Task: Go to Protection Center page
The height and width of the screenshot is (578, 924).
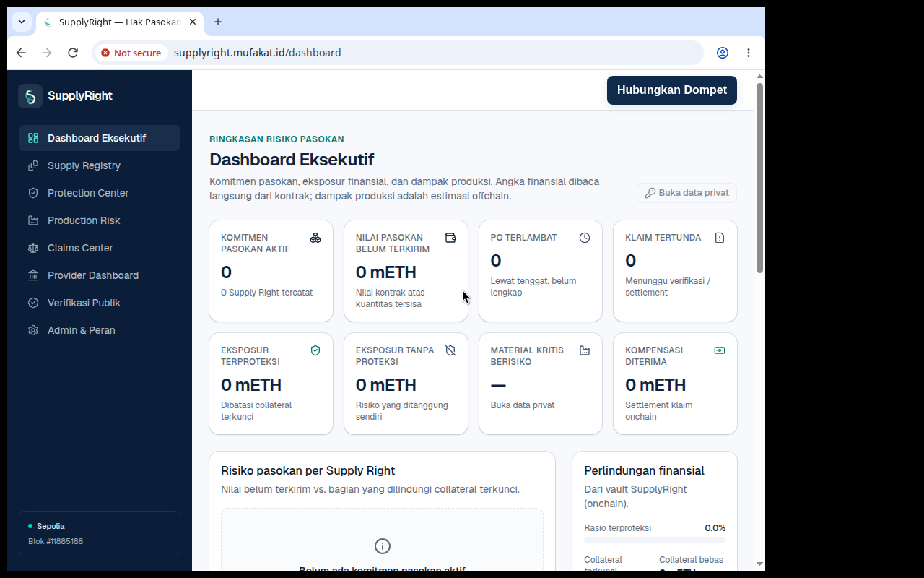Action: [x=100, y=193]
